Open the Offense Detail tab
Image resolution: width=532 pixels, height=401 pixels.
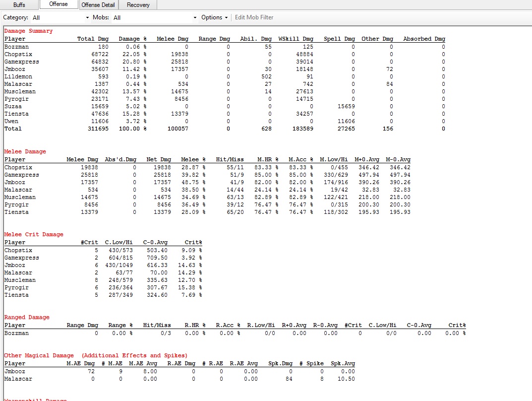[98, 5]
